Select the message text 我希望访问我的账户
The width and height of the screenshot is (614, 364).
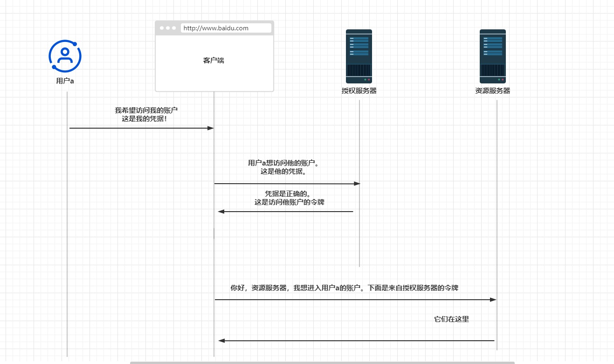click(146, 110)
